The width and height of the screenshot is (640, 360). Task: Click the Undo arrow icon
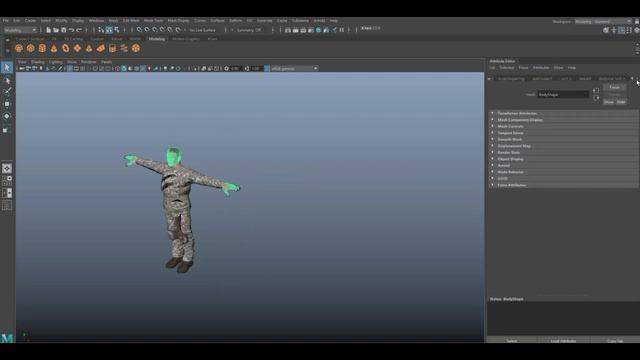click(71, 30)
